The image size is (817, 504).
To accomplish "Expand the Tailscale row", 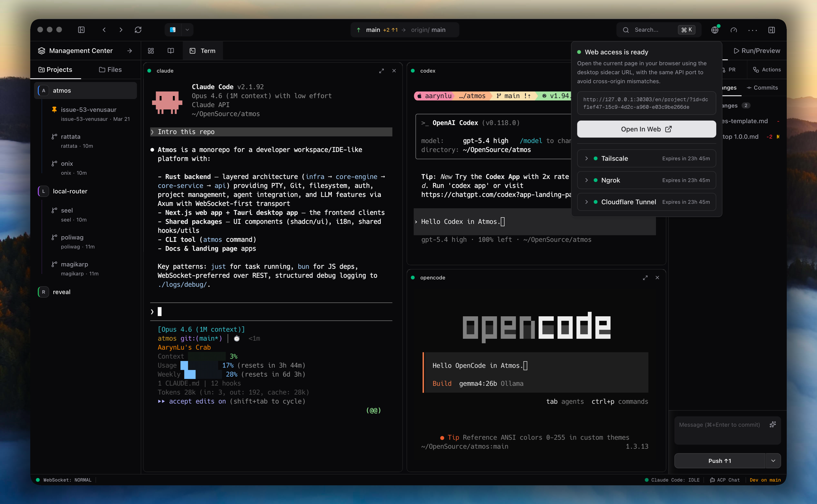I will click(646, 158).
